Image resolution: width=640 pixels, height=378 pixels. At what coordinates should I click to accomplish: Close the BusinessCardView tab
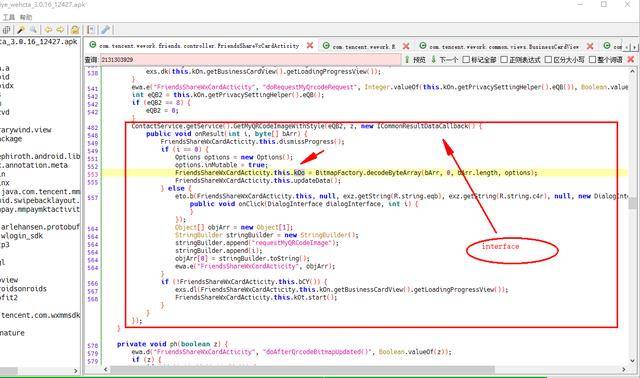(590, 46)
